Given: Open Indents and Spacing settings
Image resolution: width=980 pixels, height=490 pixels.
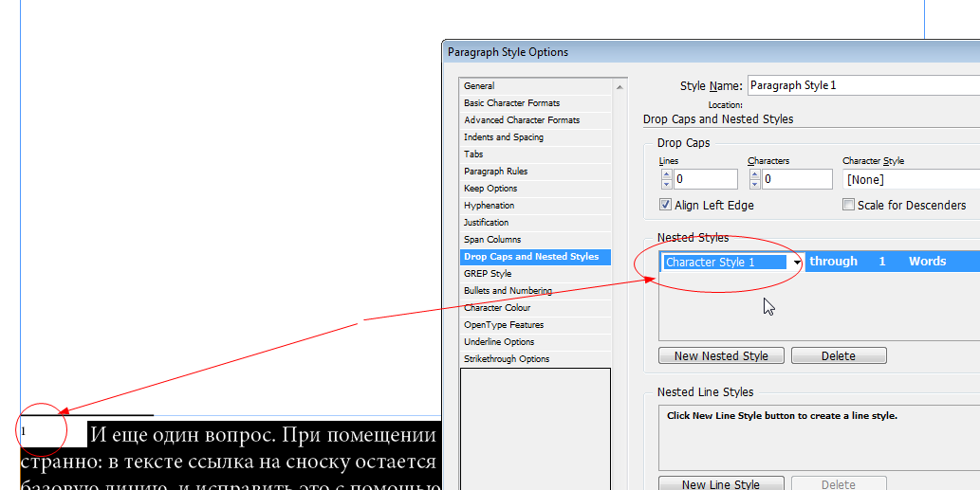Looking at the screenshot, I should (535, 136).
